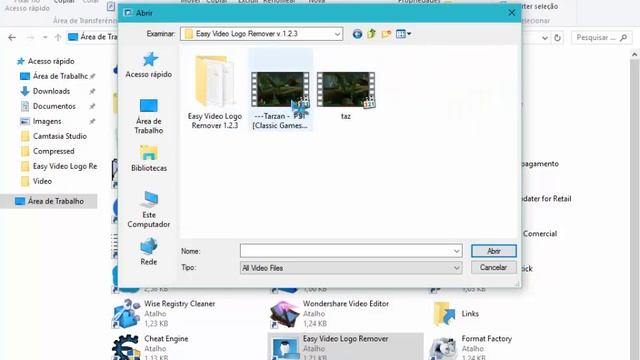Select the taz video file
The width and height of the screenshot is (640, 360).
(x=346, y=96)
